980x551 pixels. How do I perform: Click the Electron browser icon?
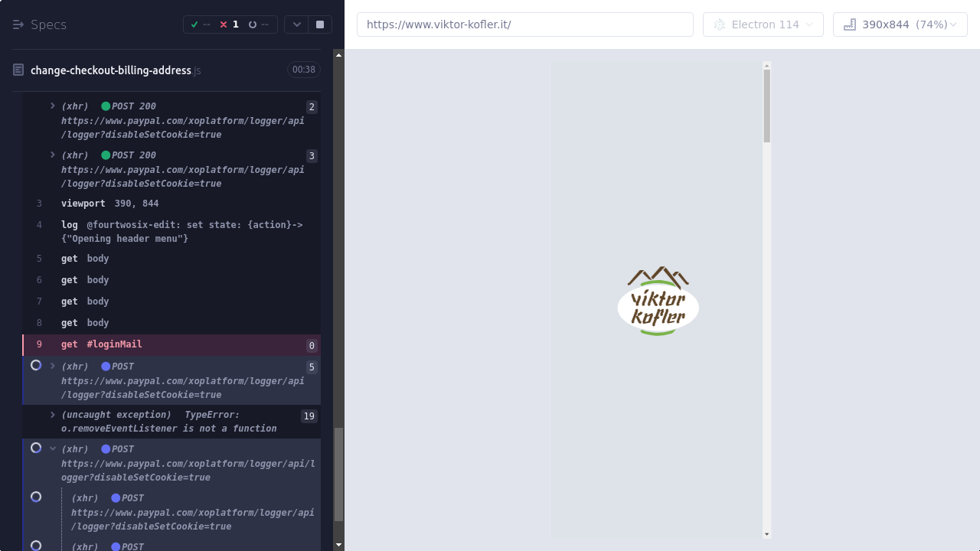click(719, 24)
